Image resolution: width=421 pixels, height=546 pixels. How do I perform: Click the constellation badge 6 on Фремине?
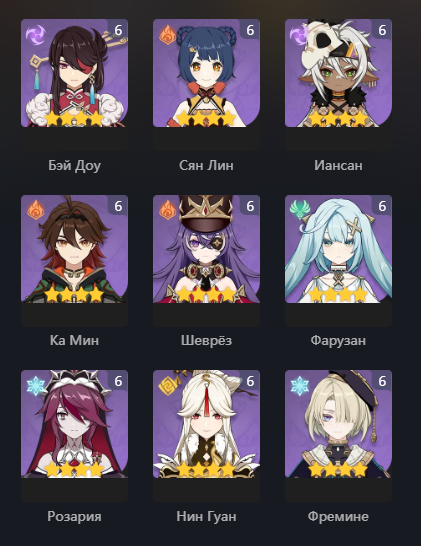(382, 381)
